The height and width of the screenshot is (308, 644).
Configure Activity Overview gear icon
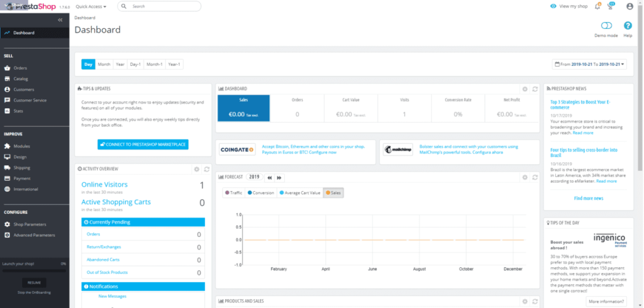[x=196, y=169]
